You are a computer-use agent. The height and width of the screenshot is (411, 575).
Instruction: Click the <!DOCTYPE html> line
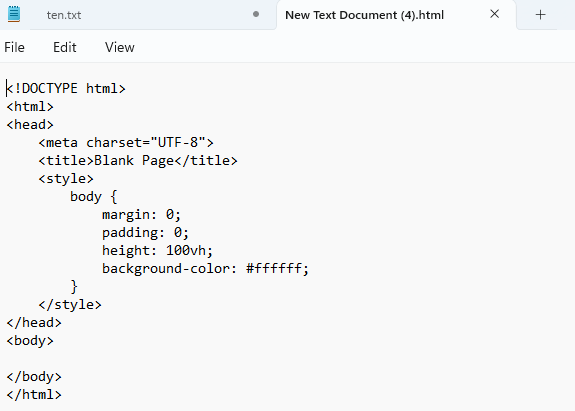pos(66,88)
